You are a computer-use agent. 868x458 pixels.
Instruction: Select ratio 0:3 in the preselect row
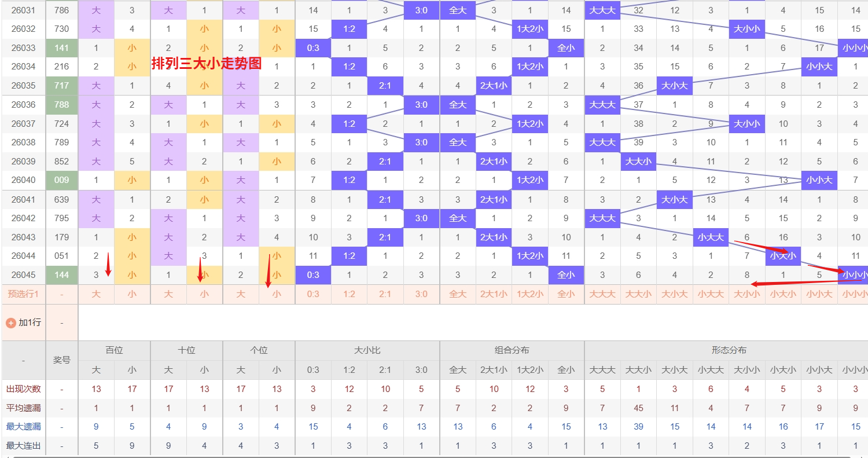click(313, 294)
